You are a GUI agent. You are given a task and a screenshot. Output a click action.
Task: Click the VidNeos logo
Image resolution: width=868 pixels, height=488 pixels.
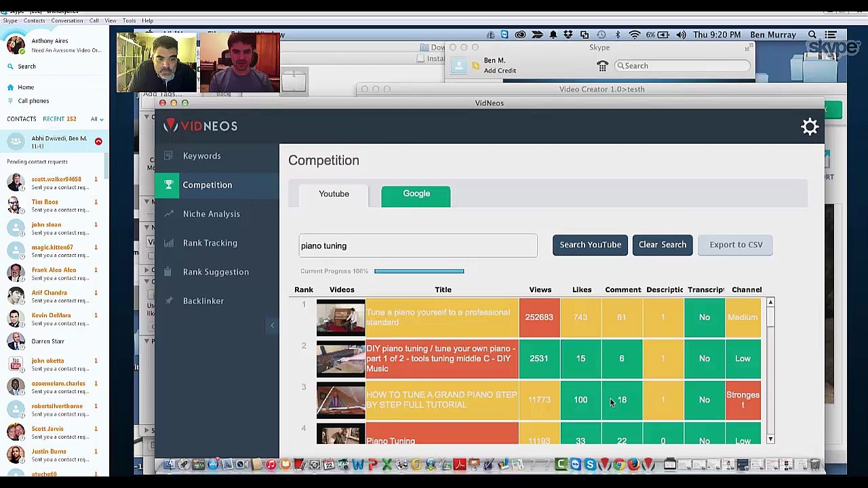click(x=201, y=126)
